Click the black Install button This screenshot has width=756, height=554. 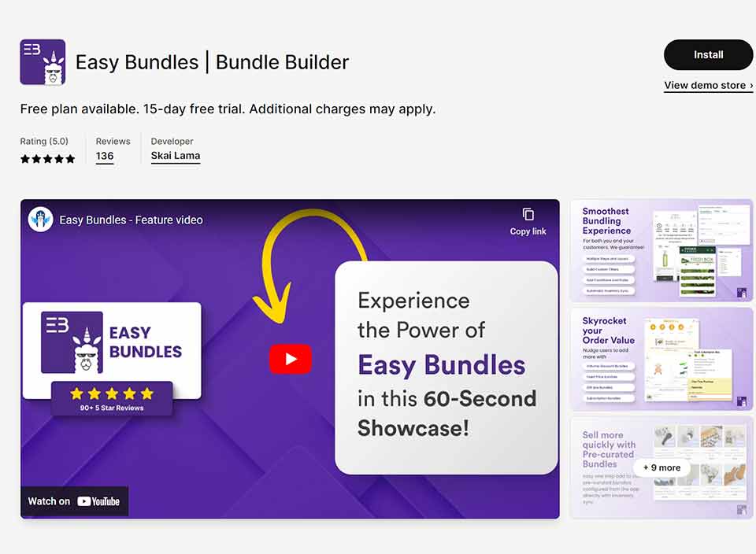[708, 55]
